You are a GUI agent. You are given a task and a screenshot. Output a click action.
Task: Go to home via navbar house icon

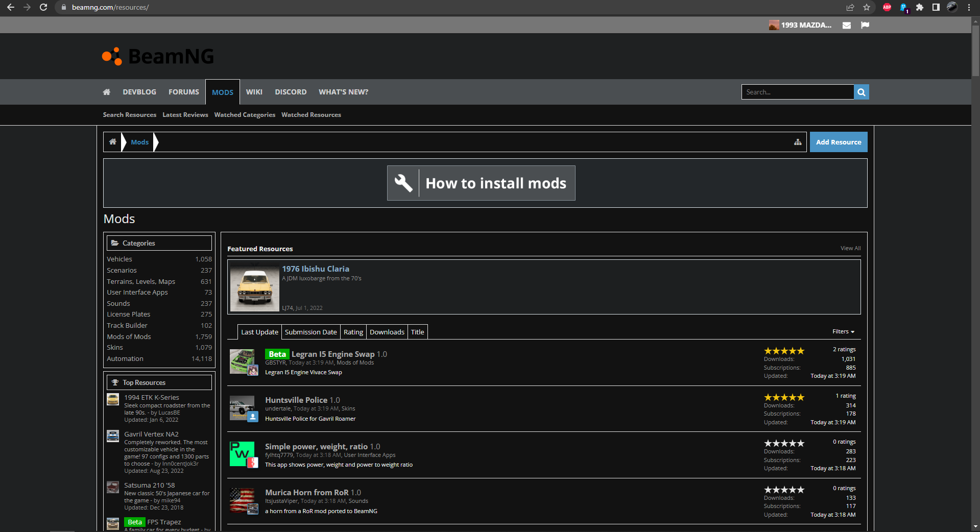pyautogui.click(x=107, y=92)
